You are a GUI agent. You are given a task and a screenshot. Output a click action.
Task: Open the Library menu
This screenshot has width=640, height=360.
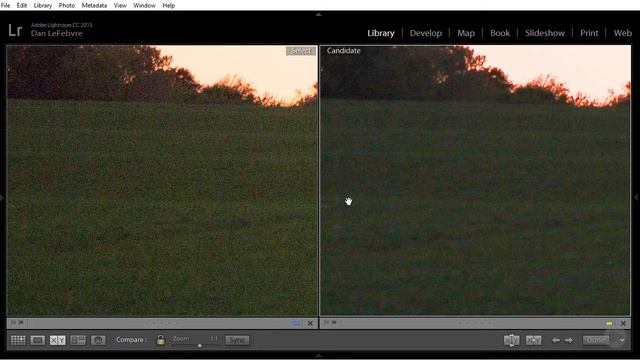click(42, 5)
